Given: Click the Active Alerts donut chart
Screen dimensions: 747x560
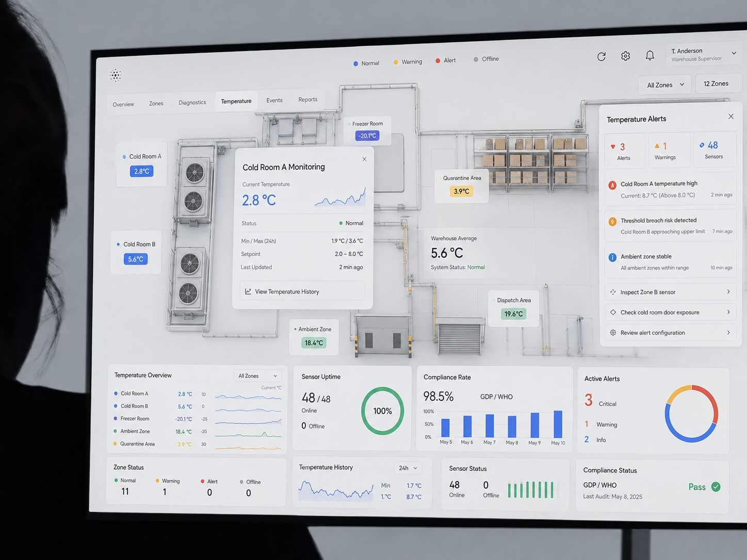Looking at the screenshot, I should 691,414.
